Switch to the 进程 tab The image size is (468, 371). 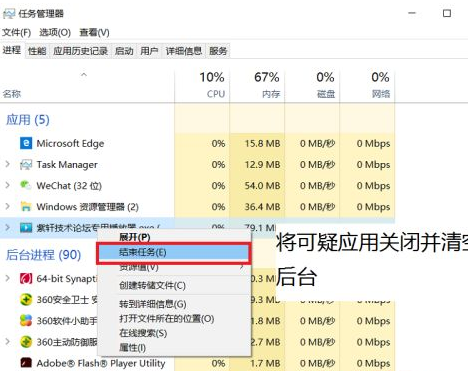pyautogui.click(x=12, y=50)
